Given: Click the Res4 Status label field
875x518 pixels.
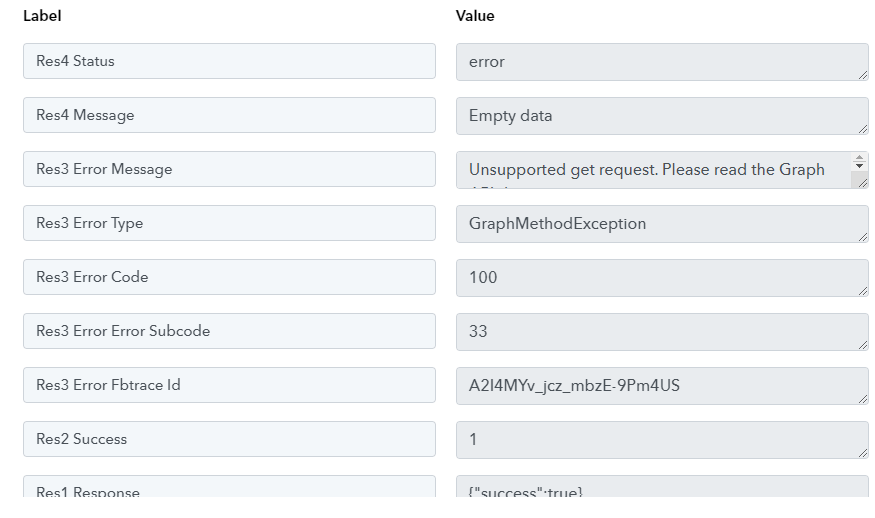Looking at the screenshot, I should tap(229, 61).
